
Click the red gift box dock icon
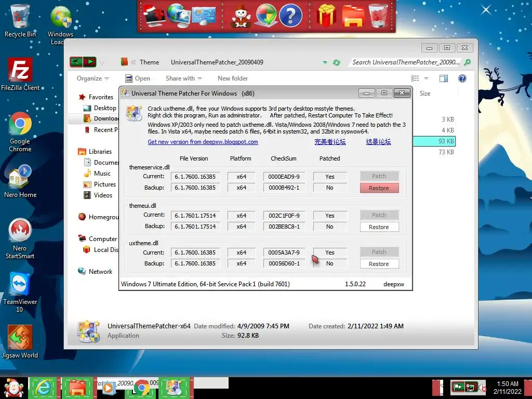[x=326, y=16]
